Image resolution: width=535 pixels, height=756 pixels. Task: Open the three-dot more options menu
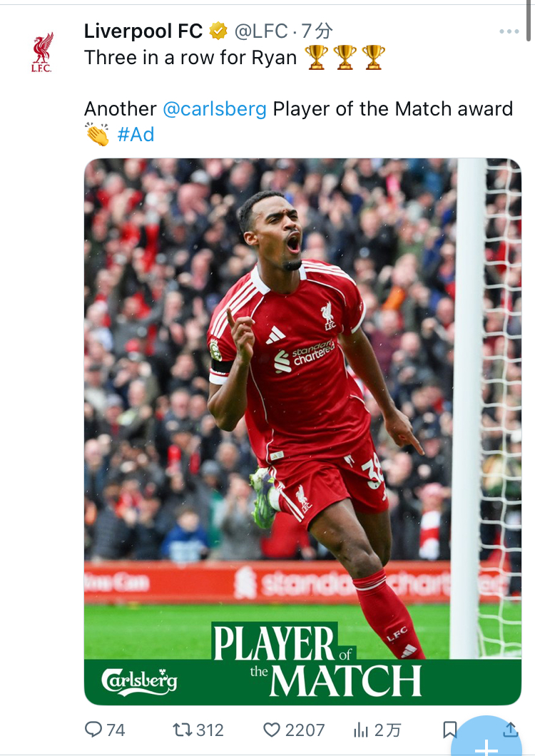(x=509, y=31)
